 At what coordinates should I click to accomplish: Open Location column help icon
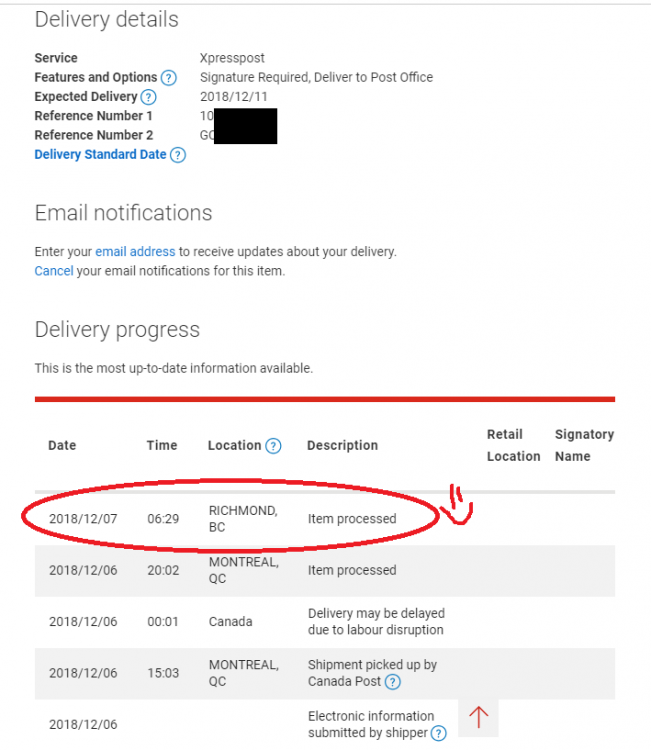(273, 446)
